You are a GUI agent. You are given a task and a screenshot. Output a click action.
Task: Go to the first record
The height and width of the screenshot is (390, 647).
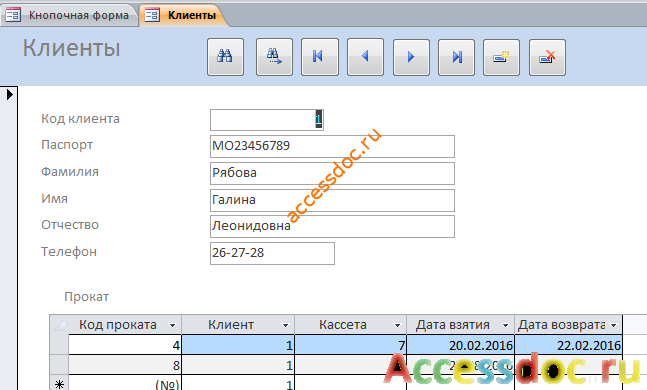[x=320, y=57]
